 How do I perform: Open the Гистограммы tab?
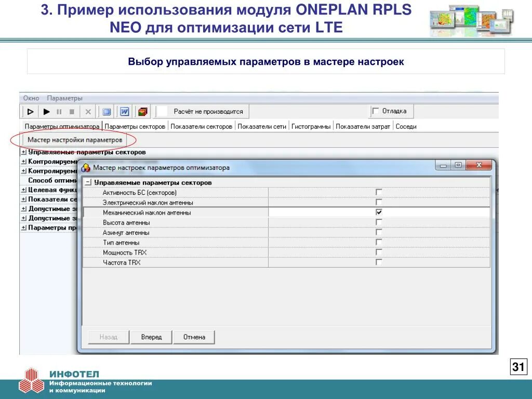pyautogui.click(x=311, y=126)
